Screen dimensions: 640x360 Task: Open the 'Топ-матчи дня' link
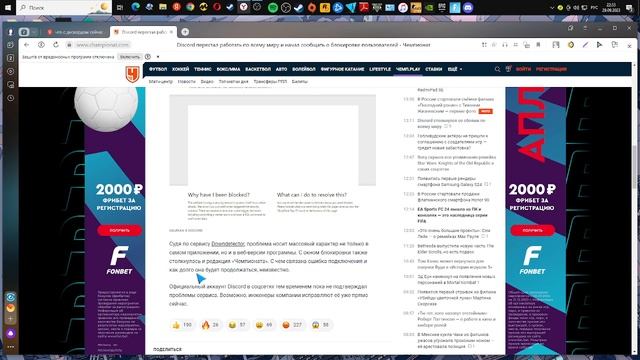point(233,82)
